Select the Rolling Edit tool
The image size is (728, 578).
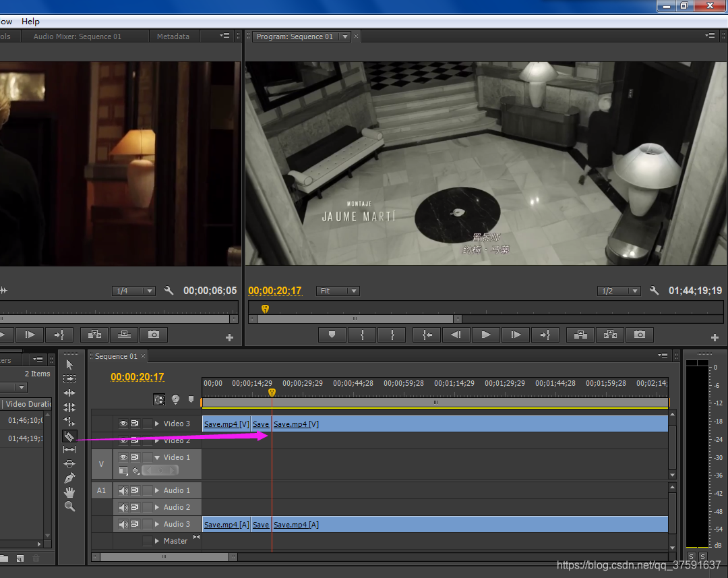(x=69, y=407)
